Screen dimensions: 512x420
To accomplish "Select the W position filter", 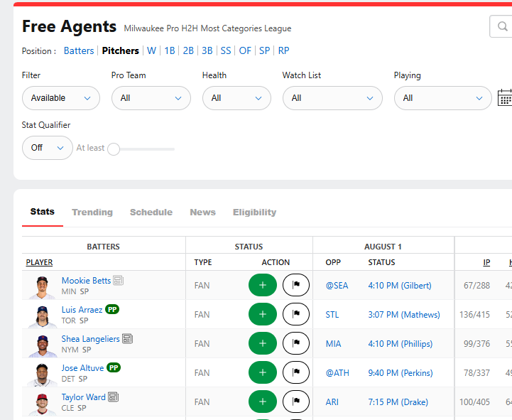I will coord(151,50).
